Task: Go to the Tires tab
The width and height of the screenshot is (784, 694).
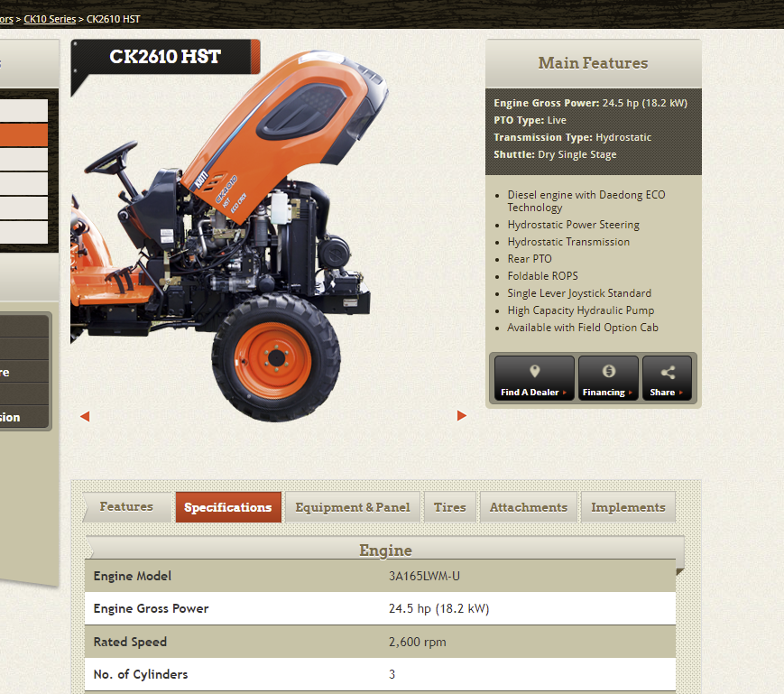Action: [449, 507]
